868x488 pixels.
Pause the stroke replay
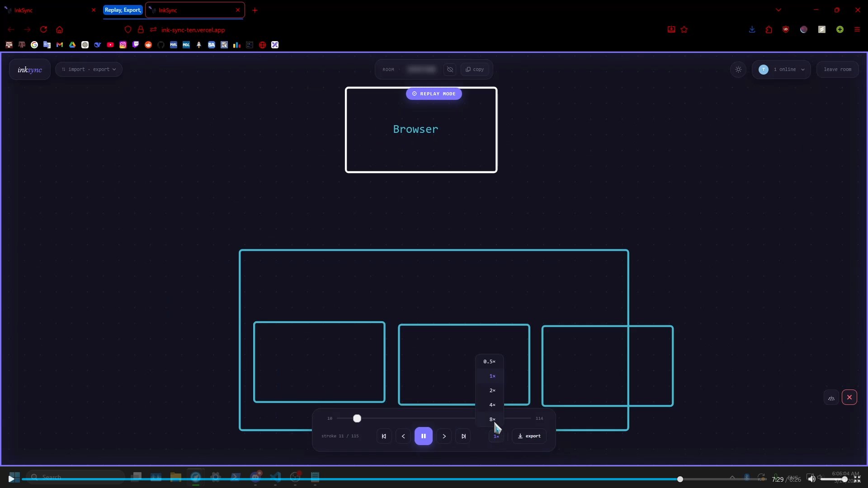pyautogui.click(x=423, y=436)
